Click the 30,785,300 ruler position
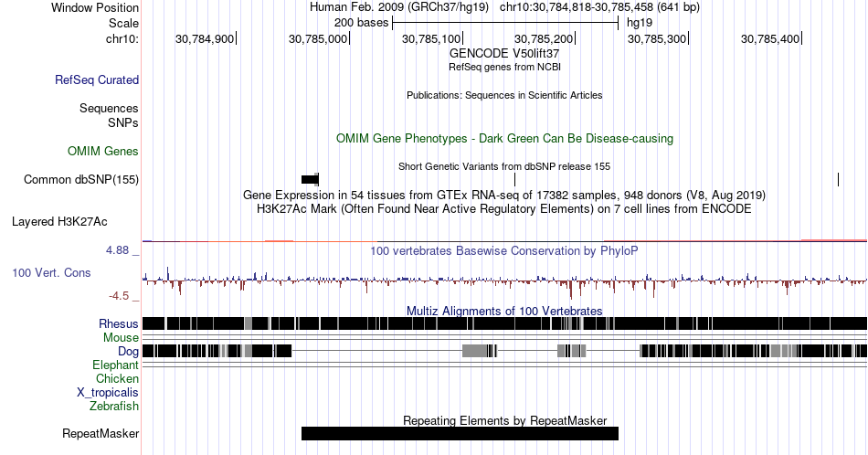 pyautogui.click(x=657, y=38)
